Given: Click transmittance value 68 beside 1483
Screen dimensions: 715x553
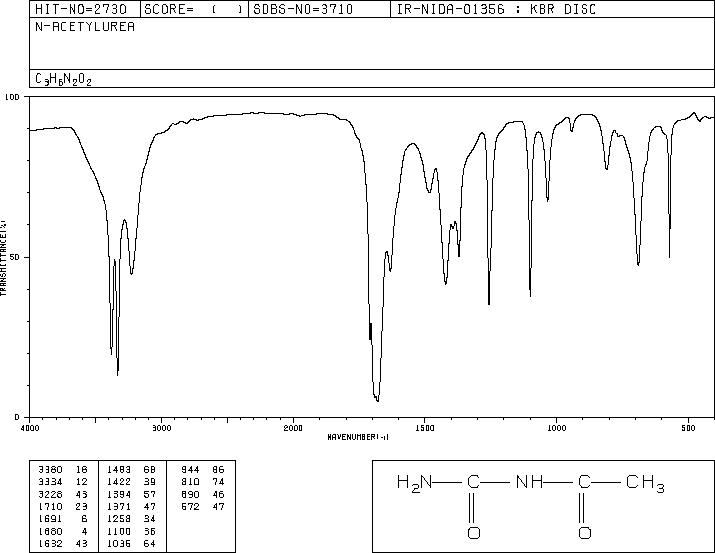Looking at the screenshot, I should pos(150,470).
